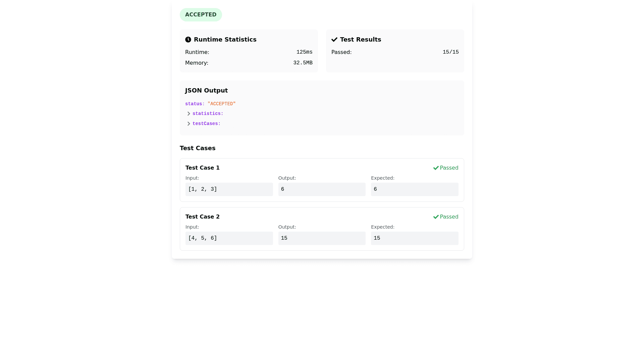
Task: Click the green check on Test Case 2
Action: pos(436,217)
